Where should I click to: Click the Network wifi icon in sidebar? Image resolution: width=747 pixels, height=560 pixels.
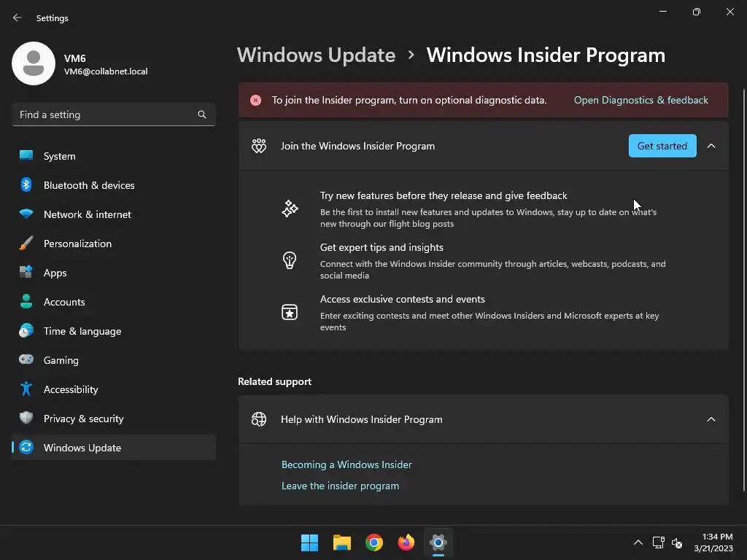coord(26,214)
